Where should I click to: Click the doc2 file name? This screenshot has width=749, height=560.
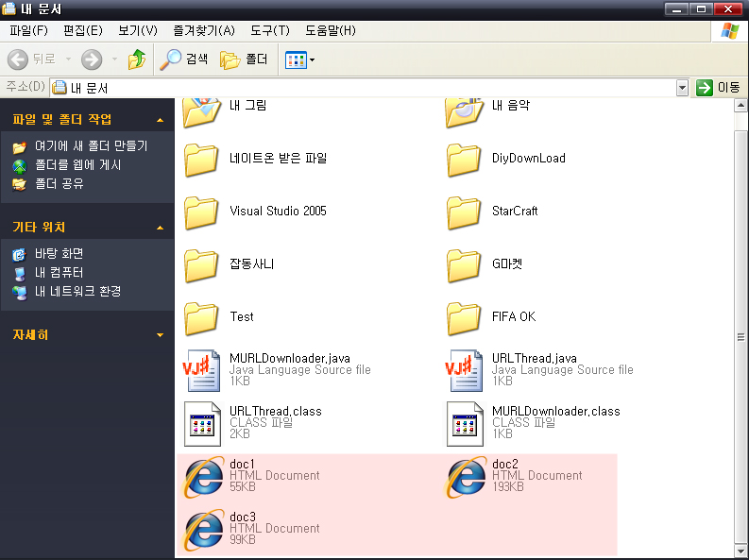pos(505,465)
